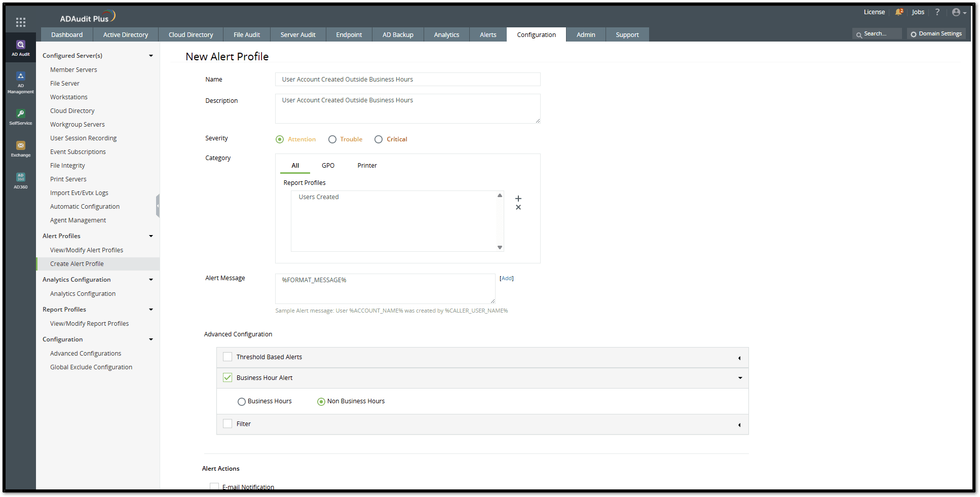Open the Admin tab
The image size is (980, 497).
[586, 34]
